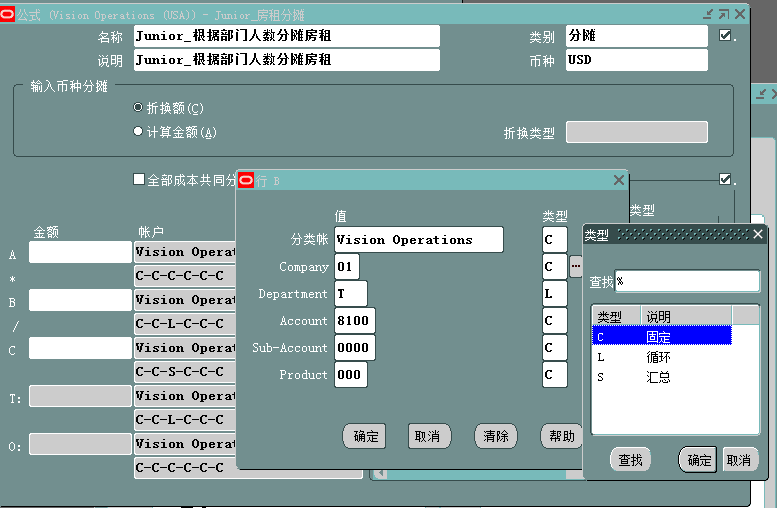This screenshot has width=777, height=508.
Task: Maximize the formula window
Action: [x=724, y=14]
